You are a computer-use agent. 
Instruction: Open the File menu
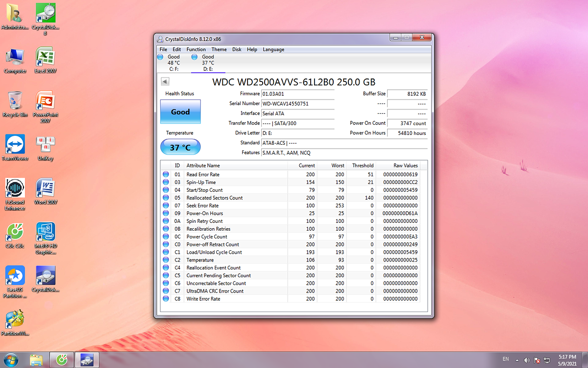(x=163, y=50)
